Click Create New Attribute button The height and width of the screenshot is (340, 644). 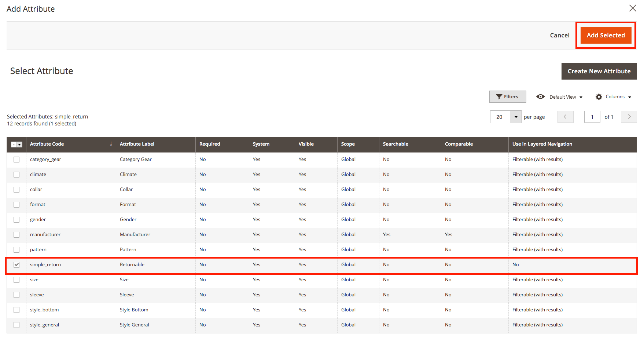pyautogui.click(x=599, y=71)
